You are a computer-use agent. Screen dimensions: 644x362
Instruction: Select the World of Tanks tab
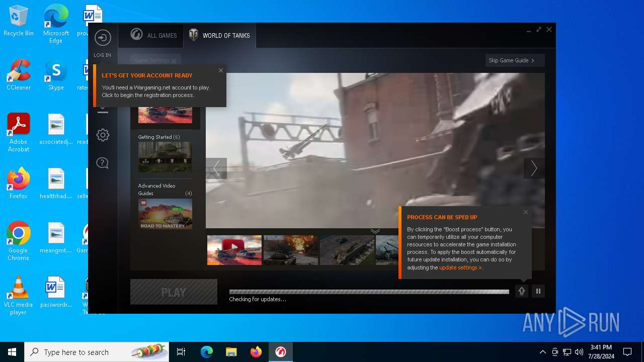coord(220,35)
